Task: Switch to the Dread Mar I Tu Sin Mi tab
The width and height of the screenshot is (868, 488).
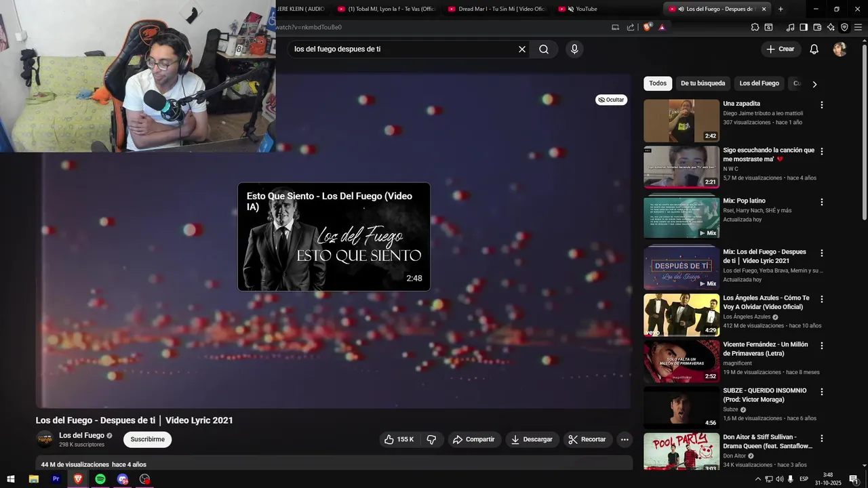Action: click(496, 9)
